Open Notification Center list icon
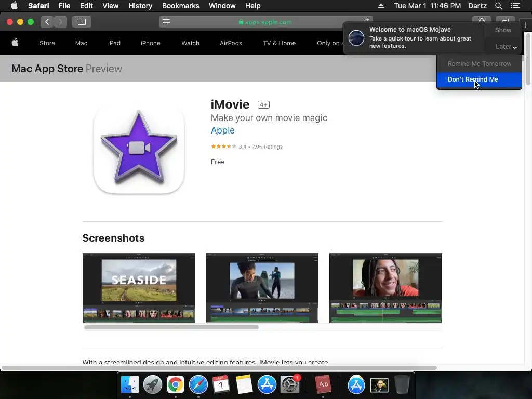The height and width of the screenshot is (399, 532). 515,6
